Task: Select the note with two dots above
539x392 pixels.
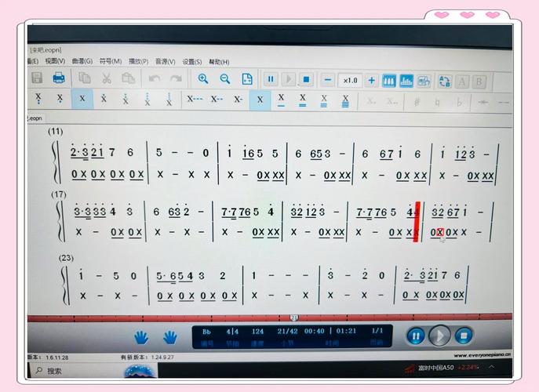Action: (x=126, y=99)
